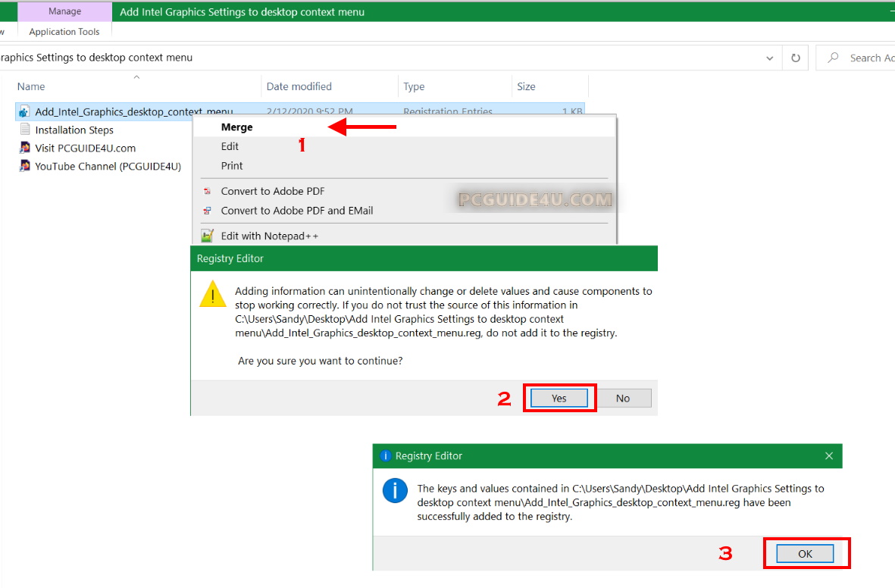Image resolution: width=895 pixels, height=588 pixels.
Task: Click the Edit with Notepad++ icon
Action: [x=207, y=236]
